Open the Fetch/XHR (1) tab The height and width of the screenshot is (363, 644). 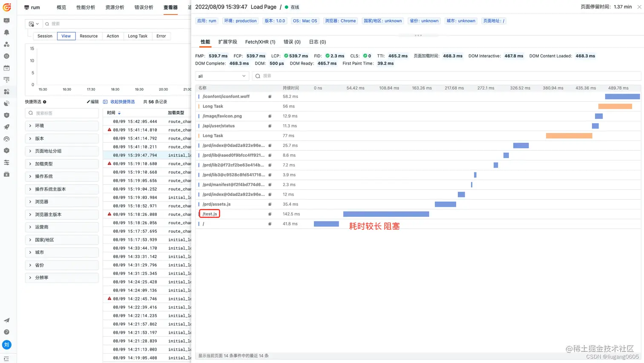(260, 42)
